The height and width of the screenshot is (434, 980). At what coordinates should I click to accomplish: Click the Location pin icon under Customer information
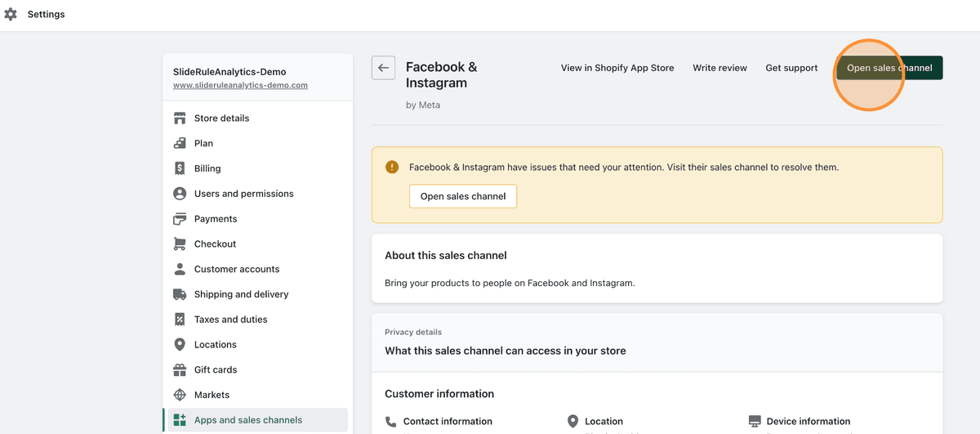(572, 422)
